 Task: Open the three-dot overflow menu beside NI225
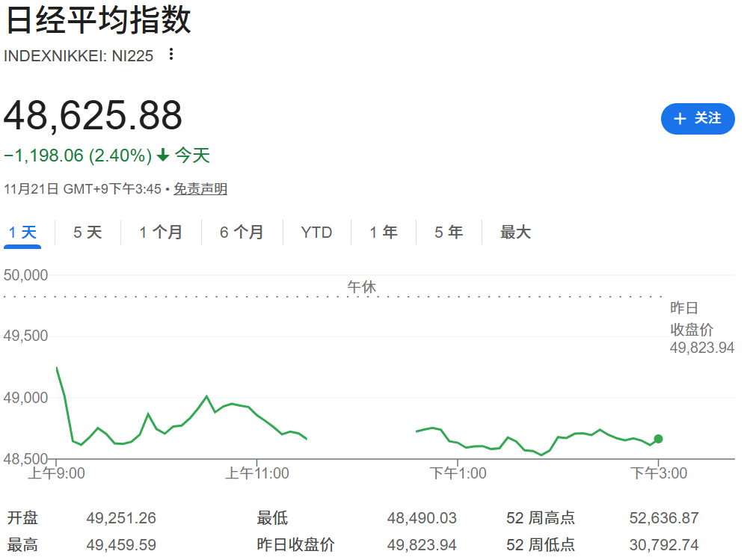coord(170,55)
